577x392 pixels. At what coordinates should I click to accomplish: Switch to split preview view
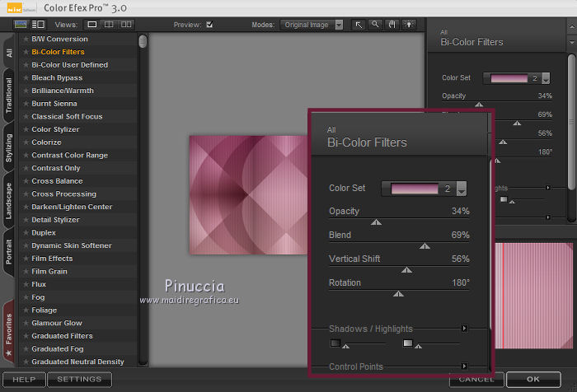110,25
